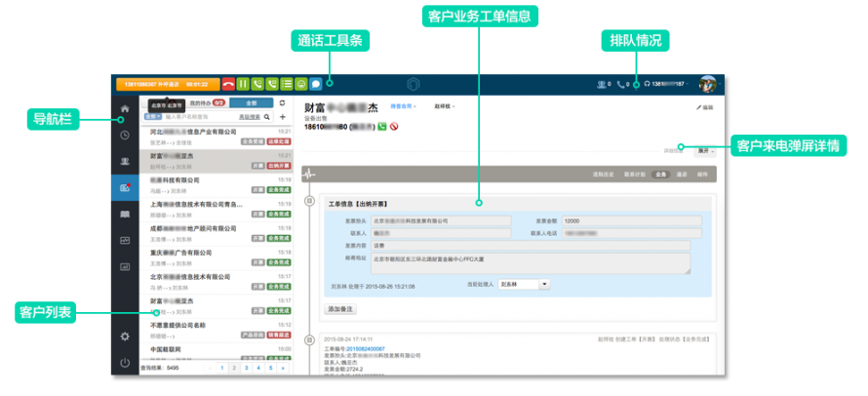Open the monitor waveform icon in sidebar
Screen dimensions: 868x396
[x=125, y=241]
